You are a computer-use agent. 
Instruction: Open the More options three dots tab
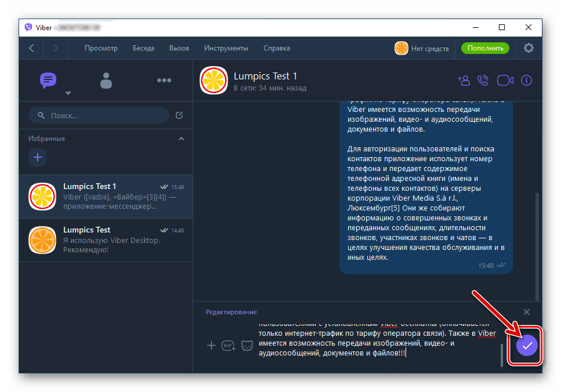(x=164, y=80)
